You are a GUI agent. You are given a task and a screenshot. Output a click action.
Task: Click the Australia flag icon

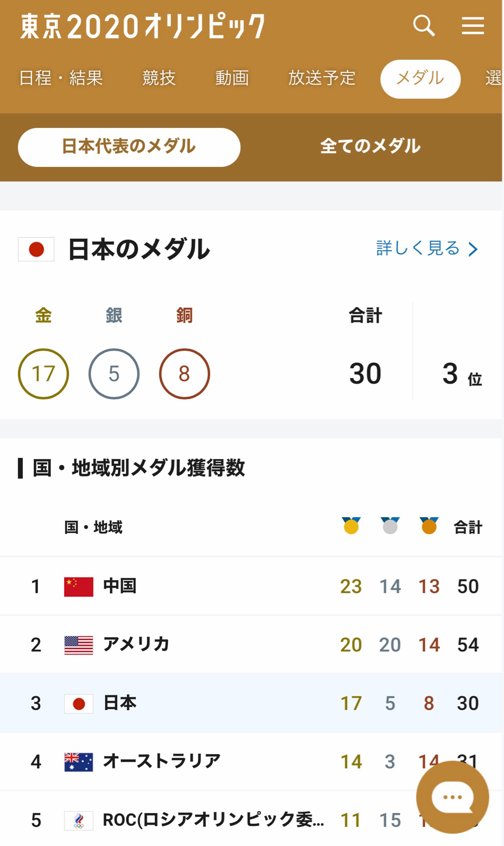[x=79, y=762]
